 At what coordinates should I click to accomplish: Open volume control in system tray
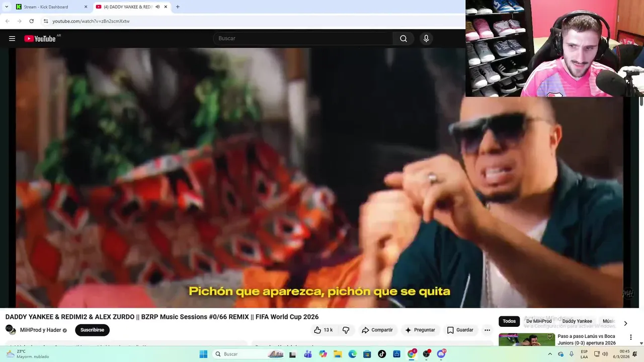click(x=605, y=354)
